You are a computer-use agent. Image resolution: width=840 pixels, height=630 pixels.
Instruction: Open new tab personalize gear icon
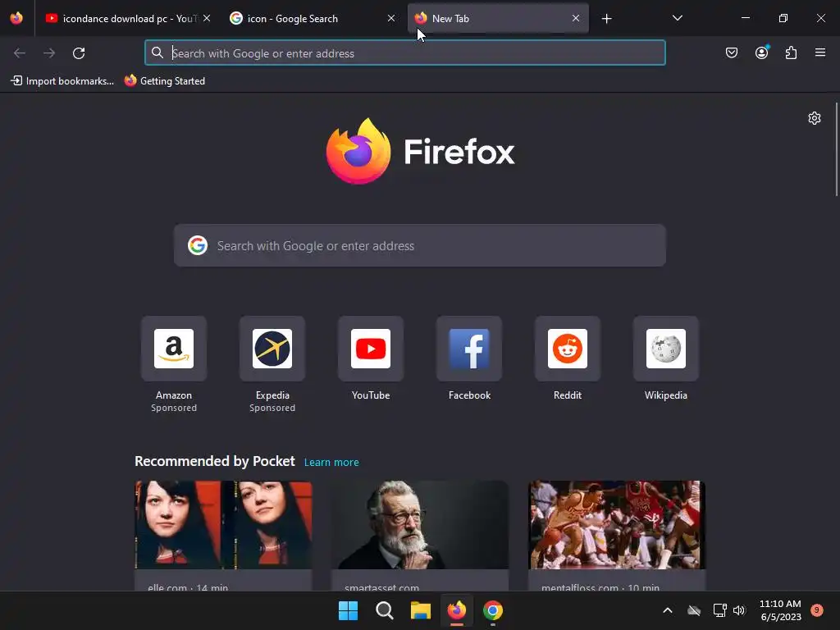[x=815, y=118]
